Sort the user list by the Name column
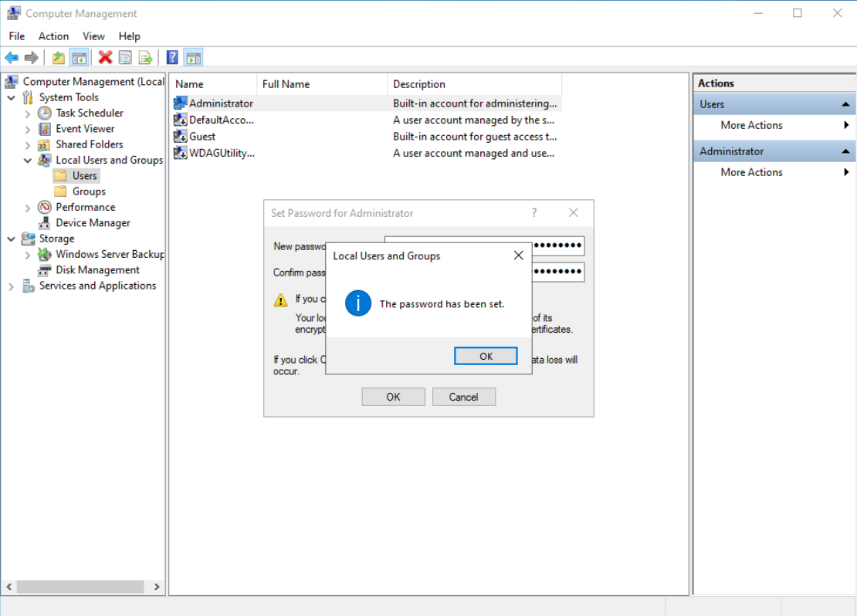The width and height of the screenshot is (857, 616). click(x=214, y=84)
